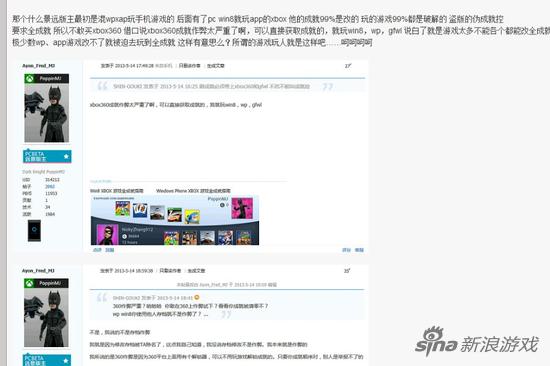Click the yellow dolphin game tile on the gamercard
Image resolution: width=550 pixels, height=366 pixels.
pos(192,217)
